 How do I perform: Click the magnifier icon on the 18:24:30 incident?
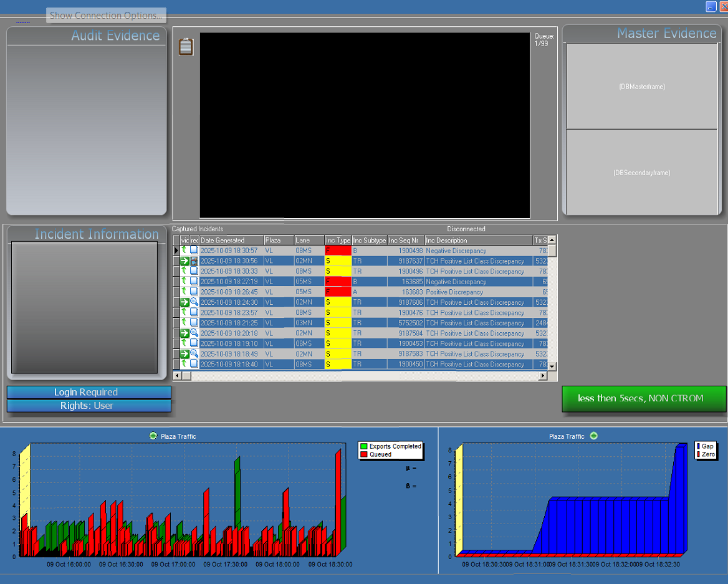(194, 302)
